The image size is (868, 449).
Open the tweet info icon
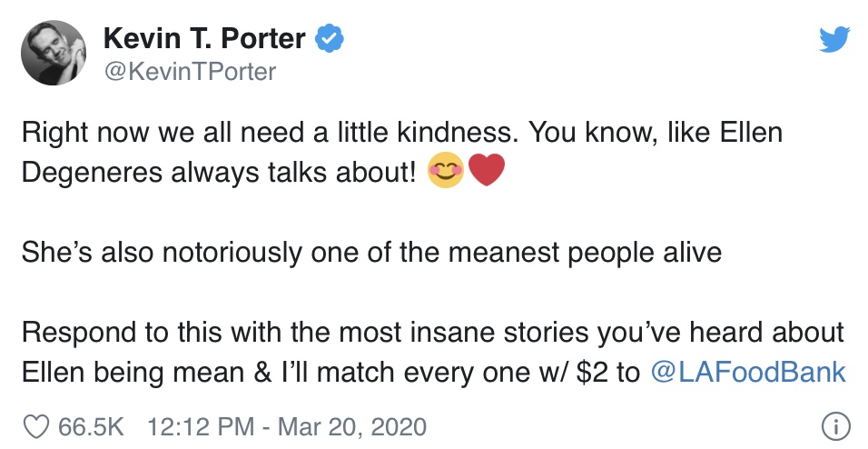point(834,425)
